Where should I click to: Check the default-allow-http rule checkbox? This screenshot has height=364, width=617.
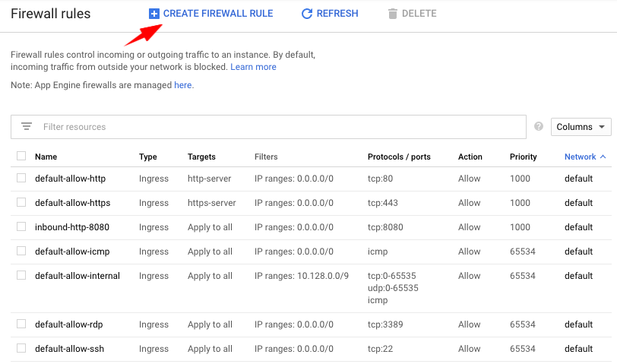point(21,179)
